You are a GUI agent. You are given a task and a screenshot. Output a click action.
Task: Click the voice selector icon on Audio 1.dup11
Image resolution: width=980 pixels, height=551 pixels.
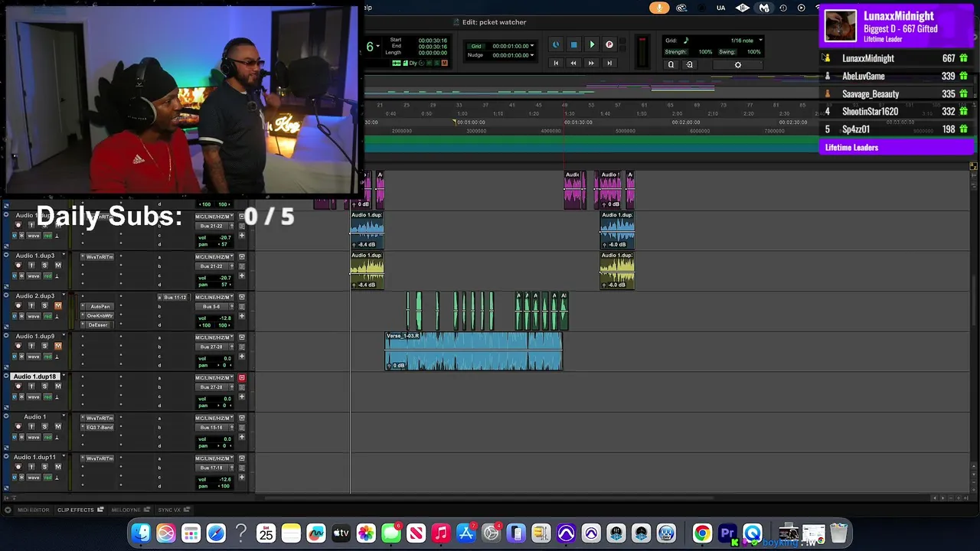click(x=13, y=478)
